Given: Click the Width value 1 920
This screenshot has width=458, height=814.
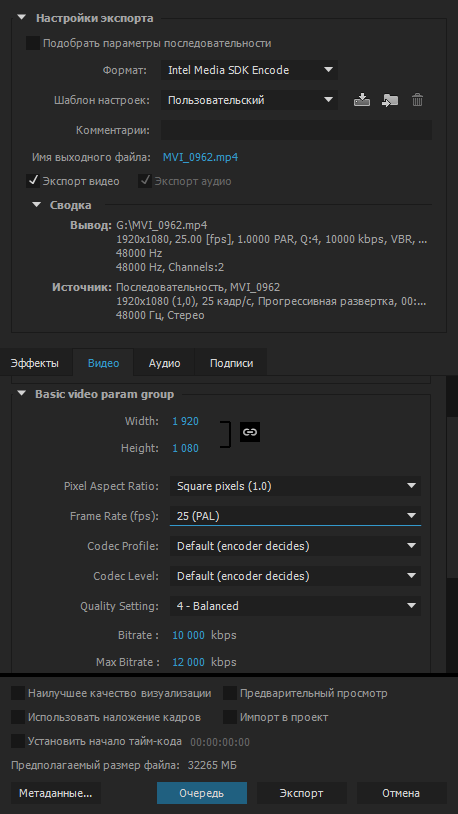Looking at the screenshot, I should (x=185, y=421).
